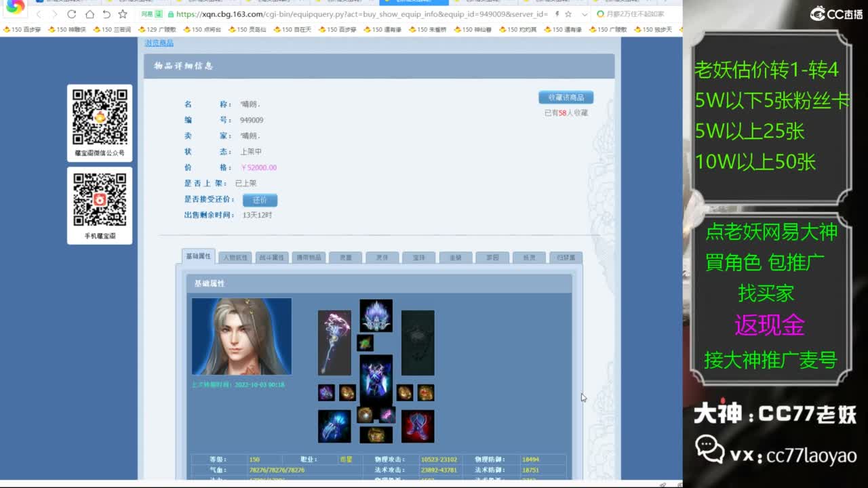This screenshot has width=868, height=488.
Task: Click the HP value 78276/78276/78276
Action: point(277,470)
